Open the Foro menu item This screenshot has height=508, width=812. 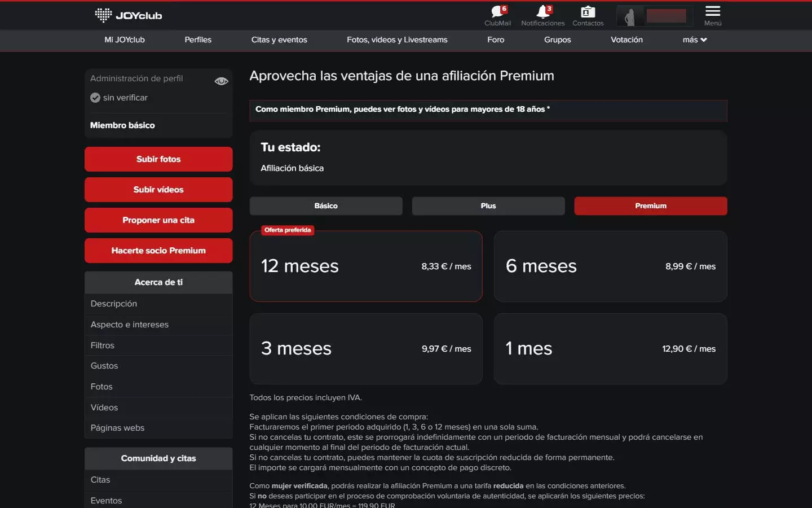click(496, 40)
